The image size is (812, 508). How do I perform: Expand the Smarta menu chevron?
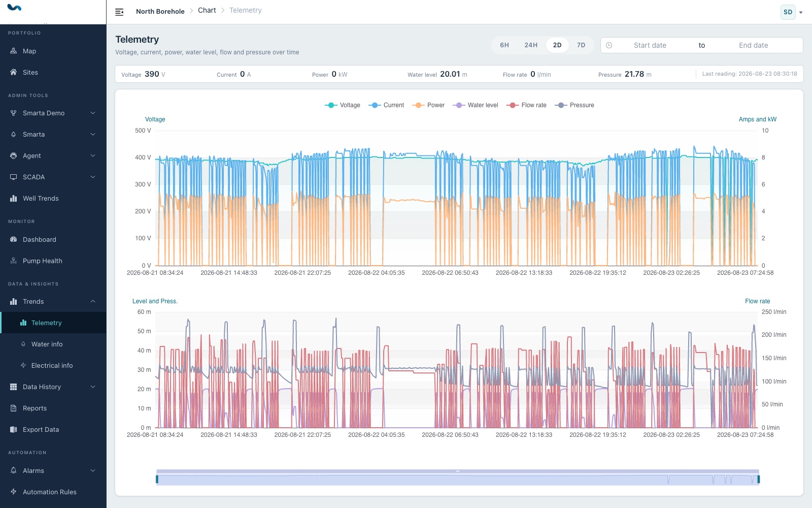point(93,134)
